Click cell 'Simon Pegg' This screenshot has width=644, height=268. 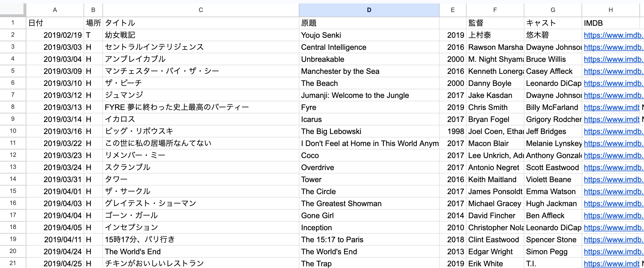click(553, 252)
